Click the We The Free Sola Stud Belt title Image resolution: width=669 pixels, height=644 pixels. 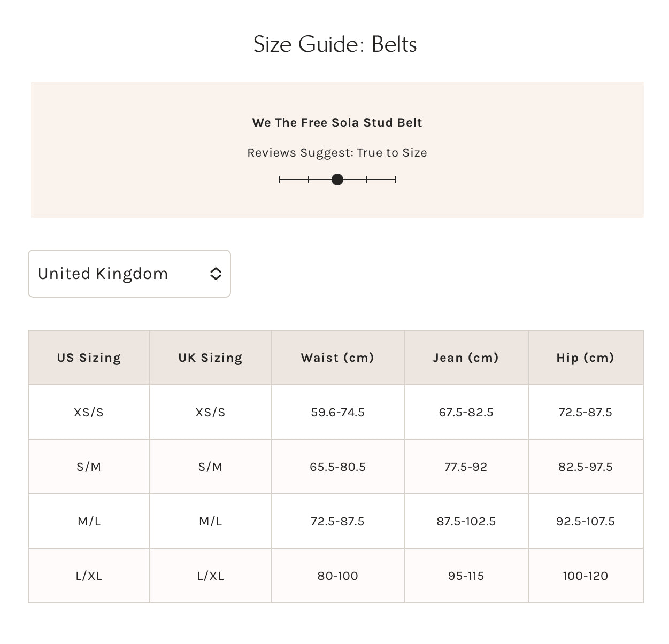pos(337,122)
